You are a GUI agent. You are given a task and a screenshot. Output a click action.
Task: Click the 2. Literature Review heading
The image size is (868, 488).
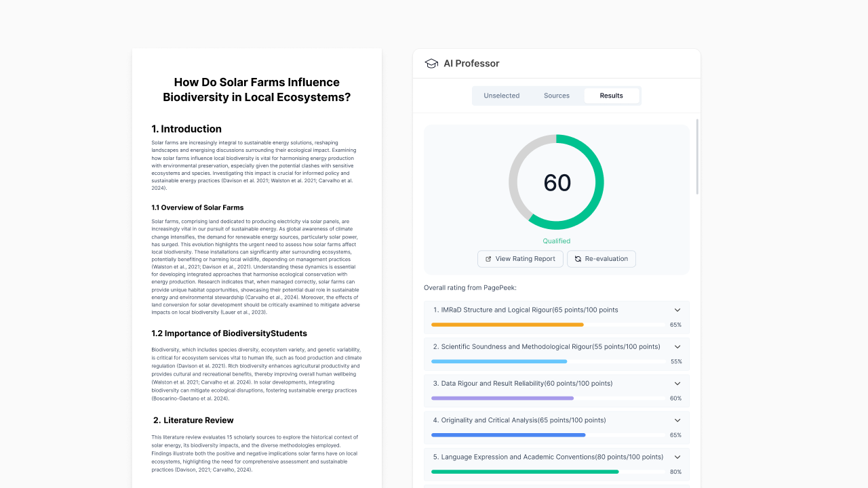[193, 420]
